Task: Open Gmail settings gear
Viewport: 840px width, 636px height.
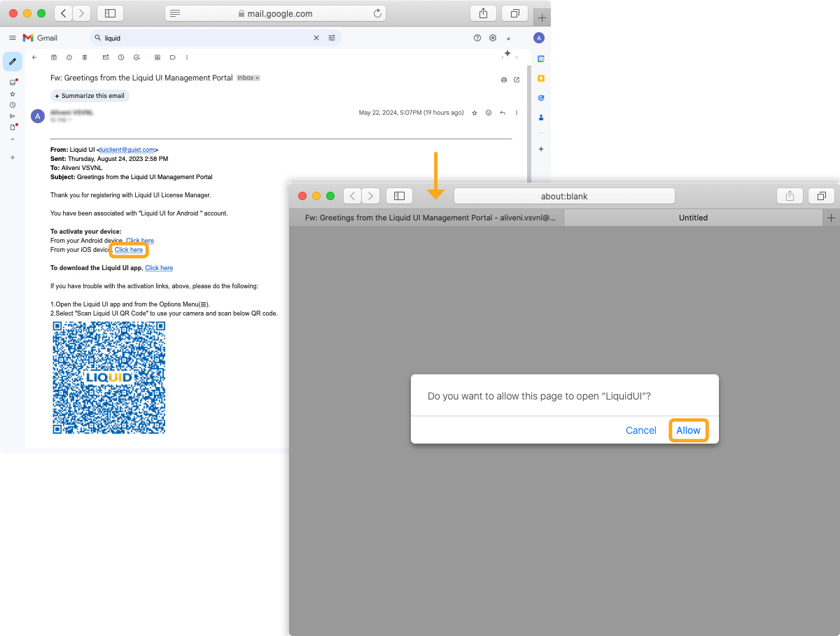Action: 493,38
